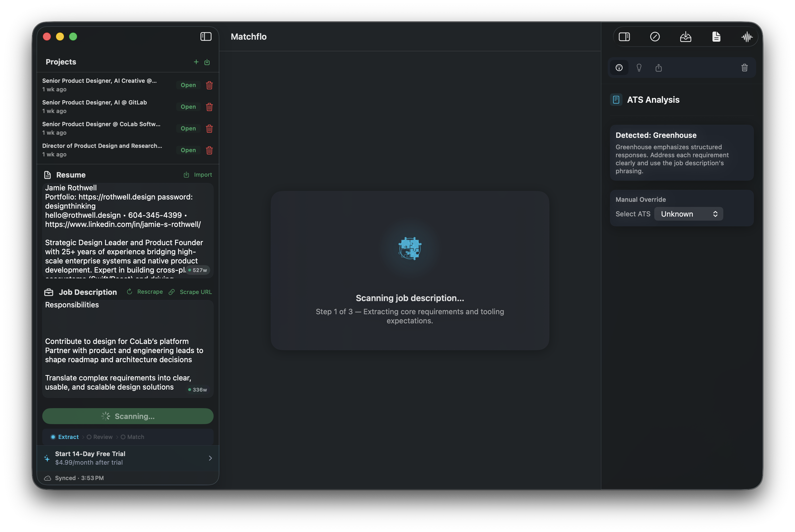Click the Matchflo title text
This screenshot has height=532, width=795.
pyautogui.click(x=248, y=37)
